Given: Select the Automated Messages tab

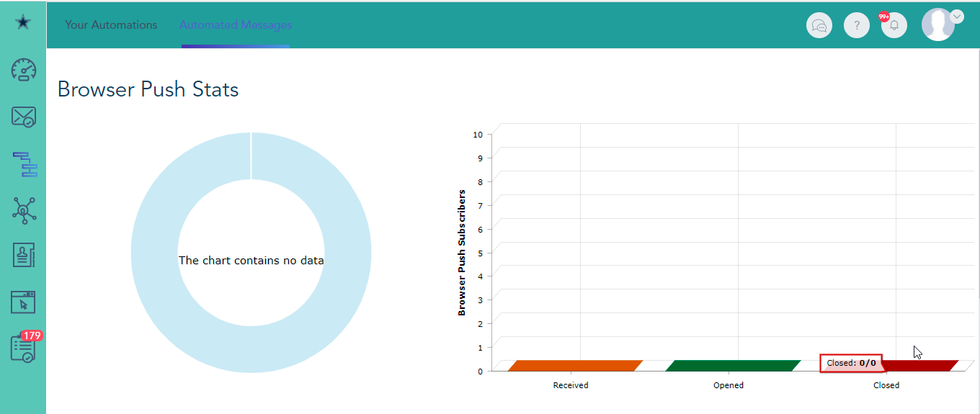Looking at the screenshot, I should [236, 24].
